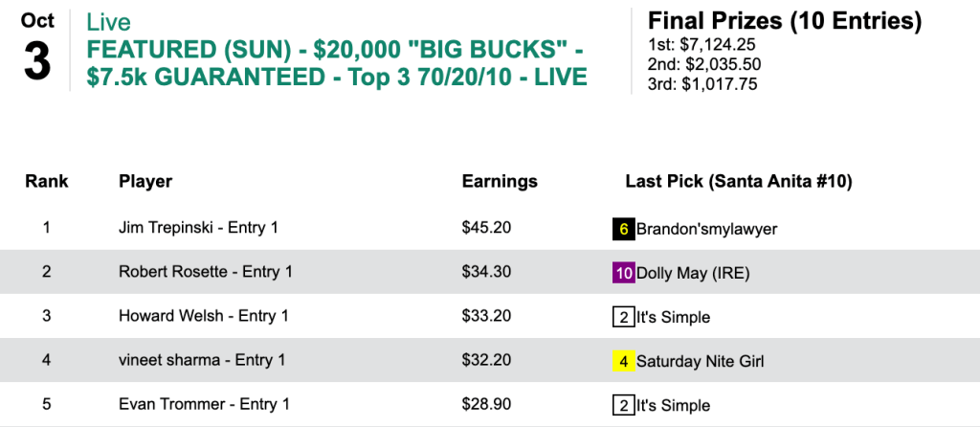This screenshot has width=980, height=427.
Task: Click the Final Prizes (10 Entries) heading
Action: 785,21
